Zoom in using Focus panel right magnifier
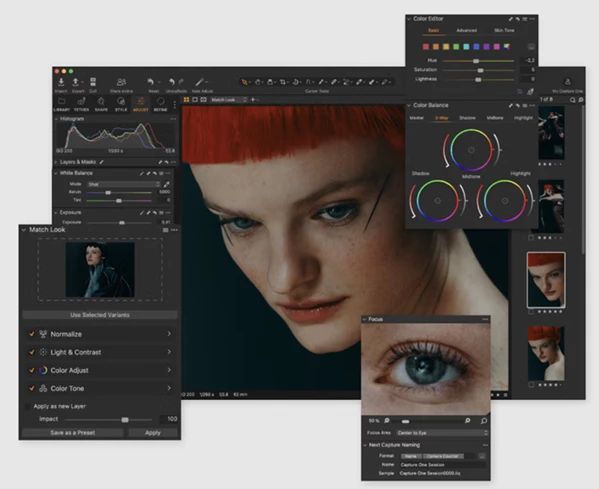Image resolution: width=599 pixels, height=489 pixels. pyautogui.click(x=468, y=421)
